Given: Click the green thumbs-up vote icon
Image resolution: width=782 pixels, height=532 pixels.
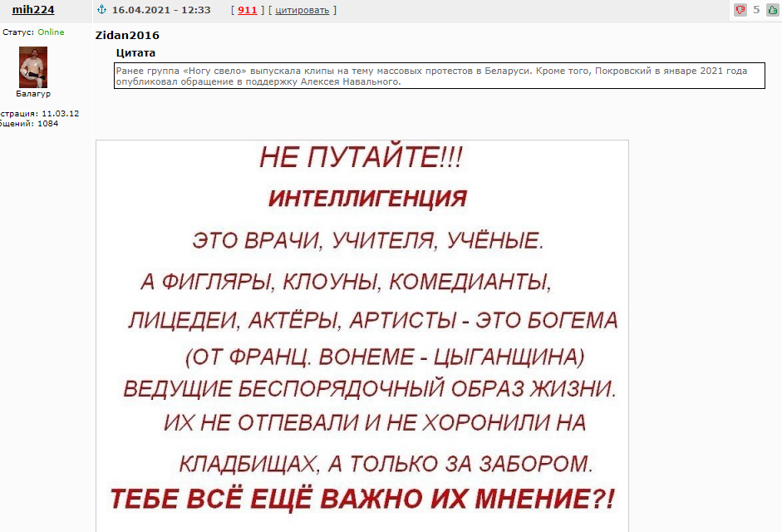Looking at the screenshot, I should click(772, 9).
